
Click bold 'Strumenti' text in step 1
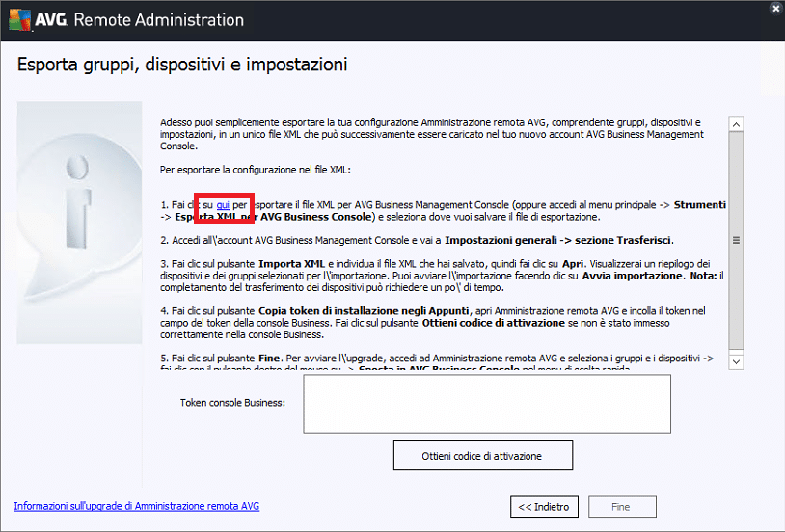tap(699, 205)
